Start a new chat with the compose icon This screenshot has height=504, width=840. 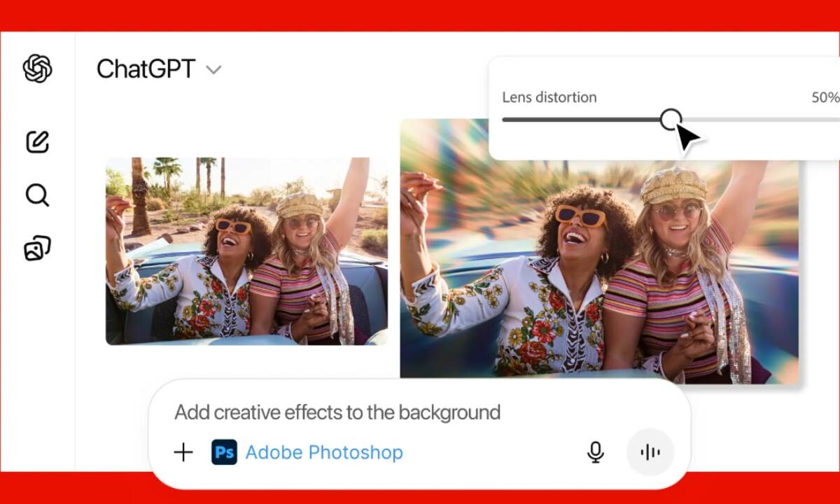pos(36,142)
